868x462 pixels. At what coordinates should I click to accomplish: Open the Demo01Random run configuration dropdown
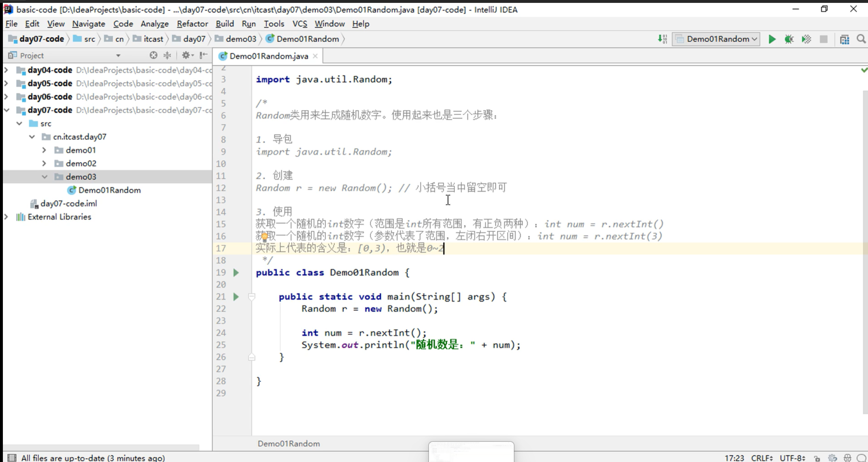(x=716, y=39)
